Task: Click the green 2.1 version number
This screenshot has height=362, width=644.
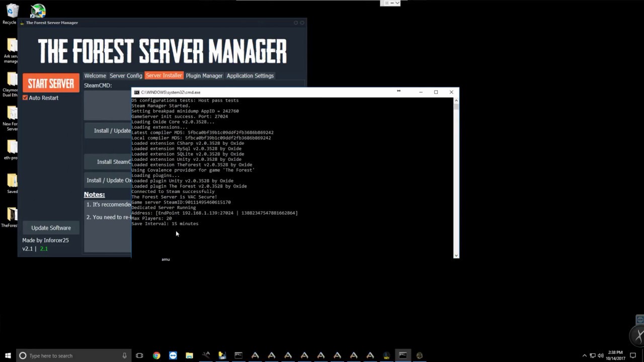Action: tap(44, 249)
